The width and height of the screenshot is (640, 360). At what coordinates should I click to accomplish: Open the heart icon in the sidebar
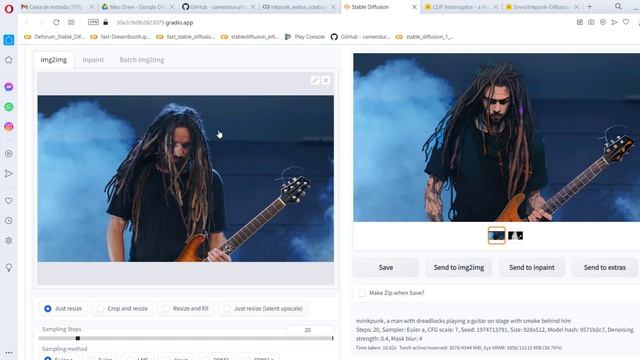pos(9,201)
